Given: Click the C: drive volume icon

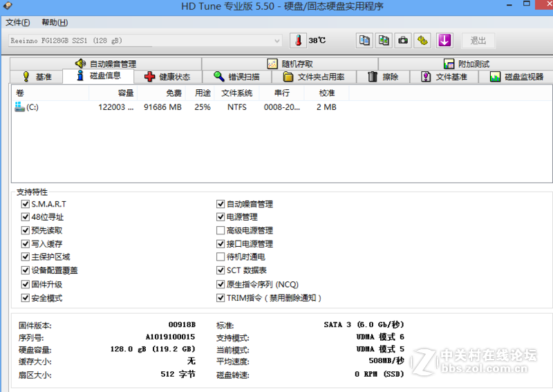Looking at the screenshot, I should [19, 107].
